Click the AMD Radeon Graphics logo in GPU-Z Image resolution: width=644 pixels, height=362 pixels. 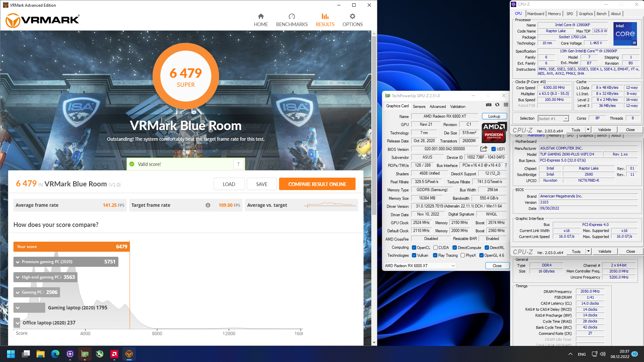tap(494, 133)
